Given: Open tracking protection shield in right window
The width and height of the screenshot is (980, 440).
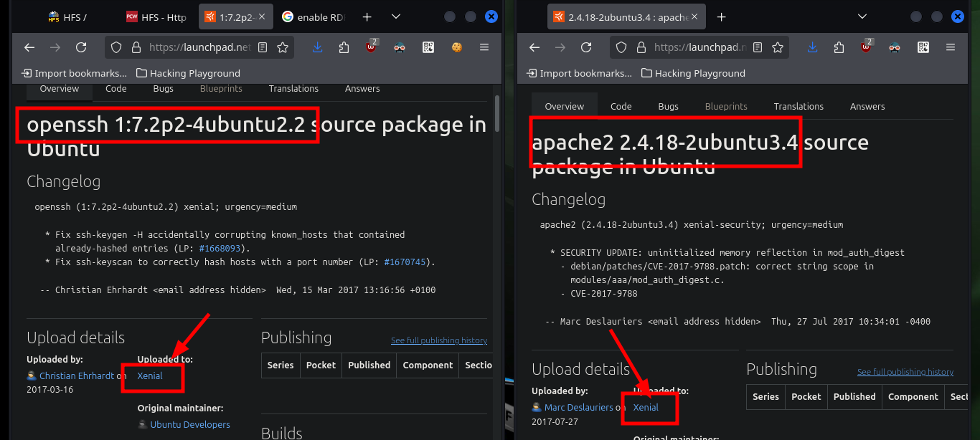Looking at the screenshot, I should coord(622,47).
